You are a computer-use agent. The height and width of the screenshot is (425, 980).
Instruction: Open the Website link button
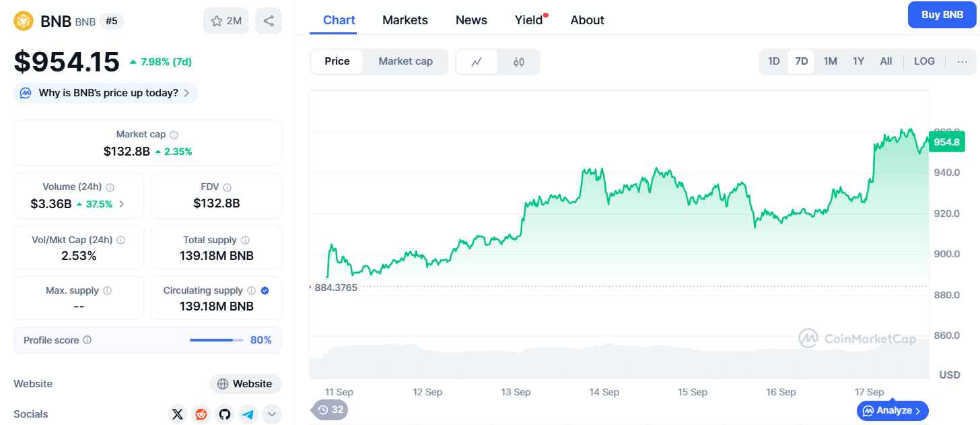pos(246,384)
